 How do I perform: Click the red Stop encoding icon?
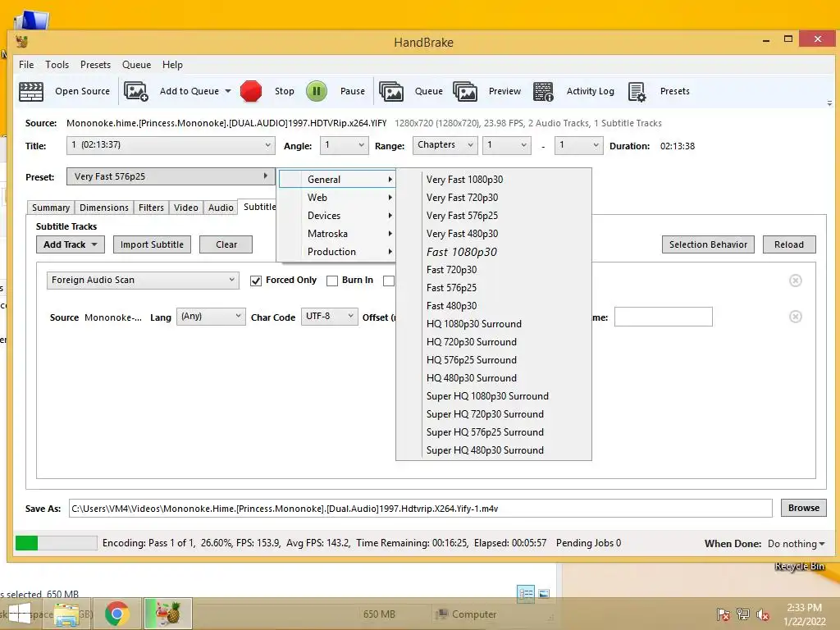(x=251, y=91)
